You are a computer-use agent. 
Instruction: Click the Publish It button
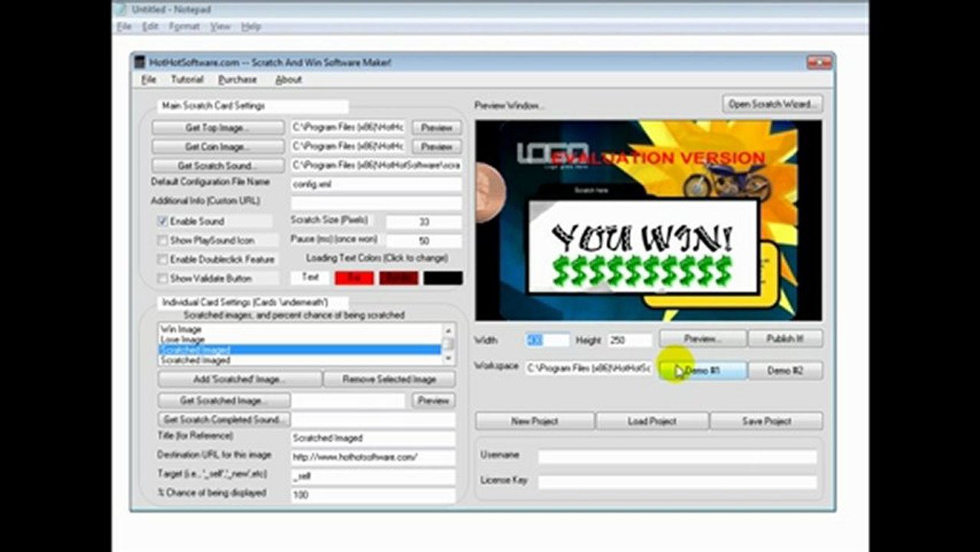point(785,339)
